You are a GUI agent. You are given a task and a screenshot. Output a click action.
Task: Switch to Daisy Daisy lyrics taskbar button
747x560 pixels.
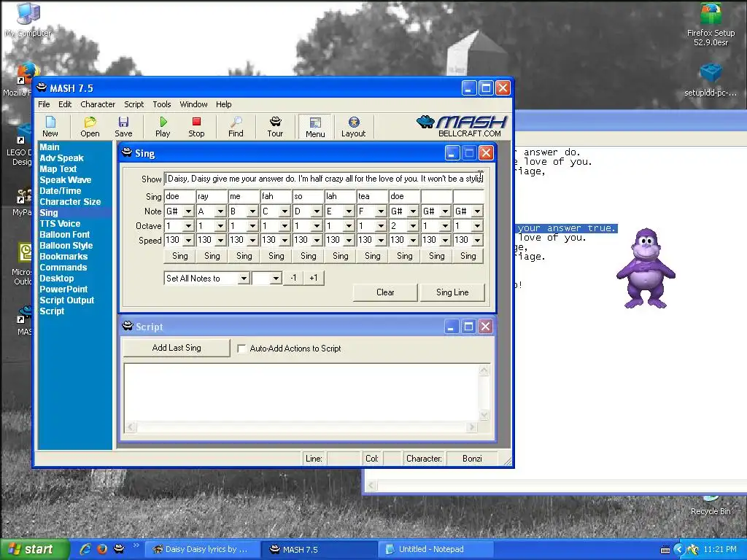(203, 550)
